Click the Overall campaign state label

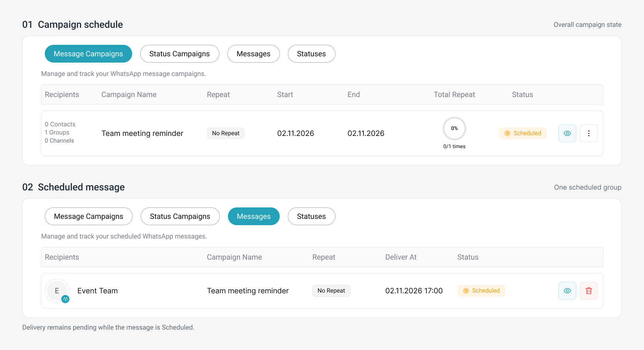click(x=587, y=24)
